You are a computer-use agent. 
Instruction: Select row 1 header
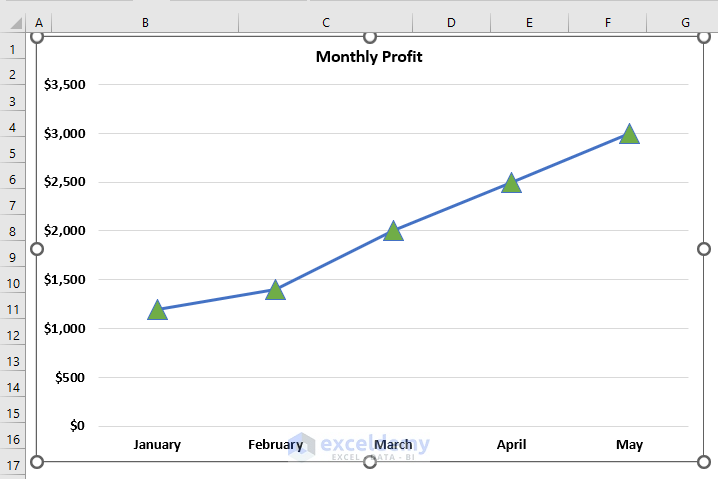tap(13, 49)
